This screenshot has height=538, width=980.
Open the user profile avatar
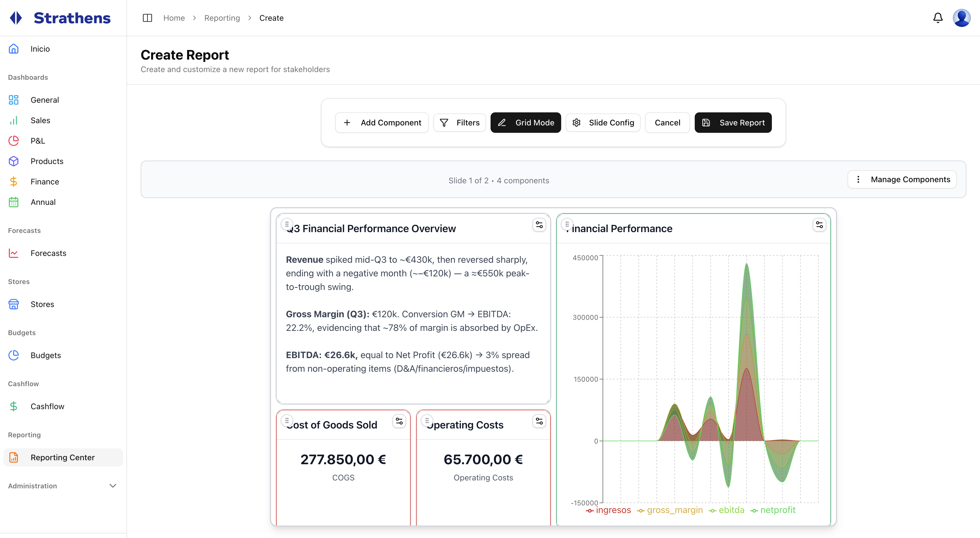coord(962,18)
